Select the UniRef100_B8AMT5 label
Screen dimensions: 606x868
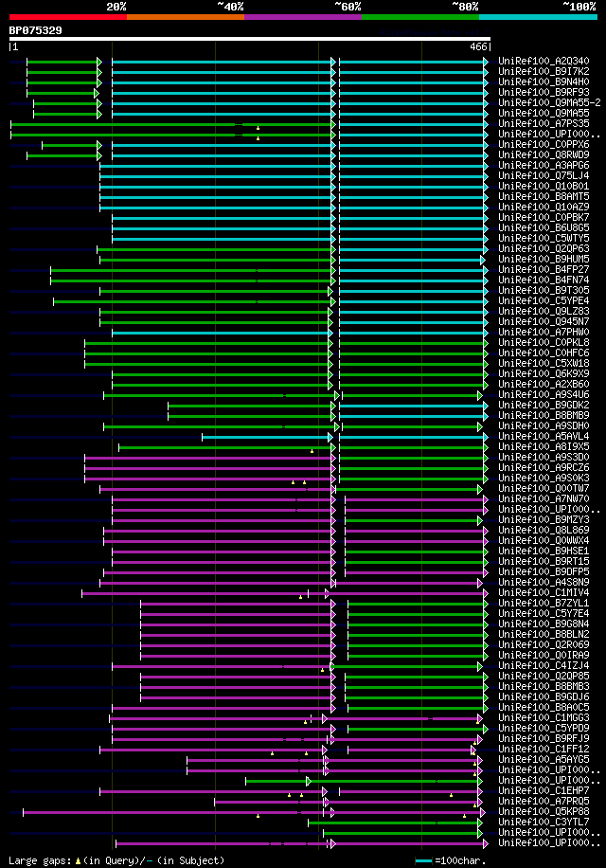[x=544, y=196]
